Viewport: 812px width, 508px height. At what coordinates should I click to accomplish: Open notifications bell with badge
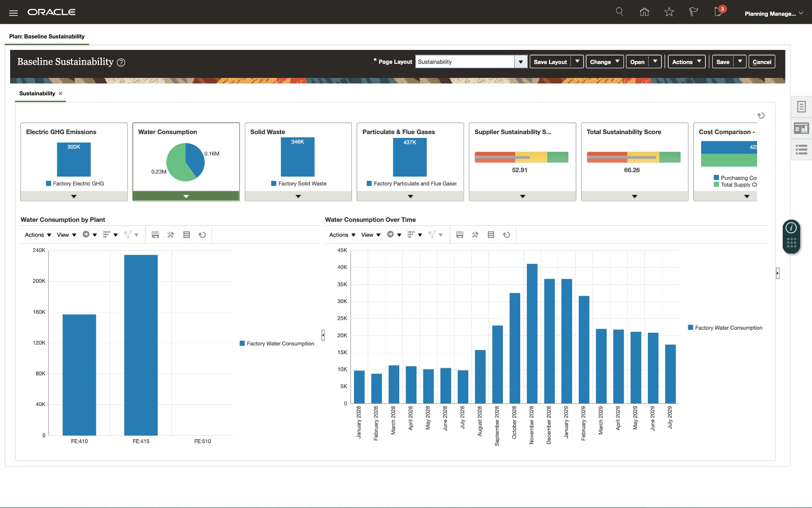[719, 12]
